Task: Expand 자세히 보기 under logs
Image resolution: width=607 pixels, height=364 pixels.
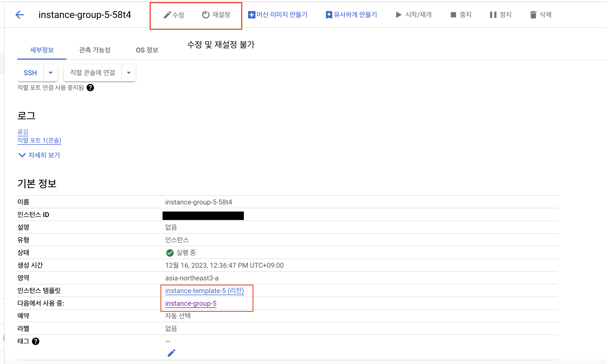Action: coord(39,155)
